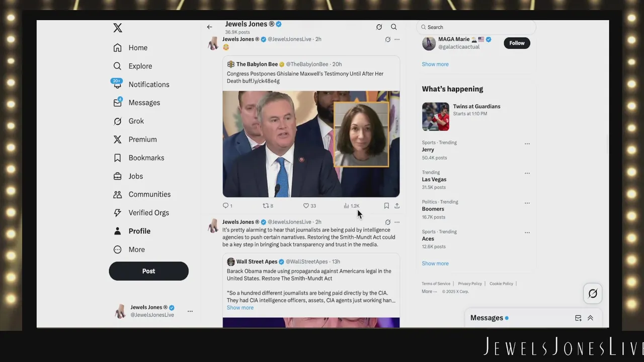The image size is (644, 362).
Task: Open the Messages envelope icon in sidebar
Action: (117, 103)
